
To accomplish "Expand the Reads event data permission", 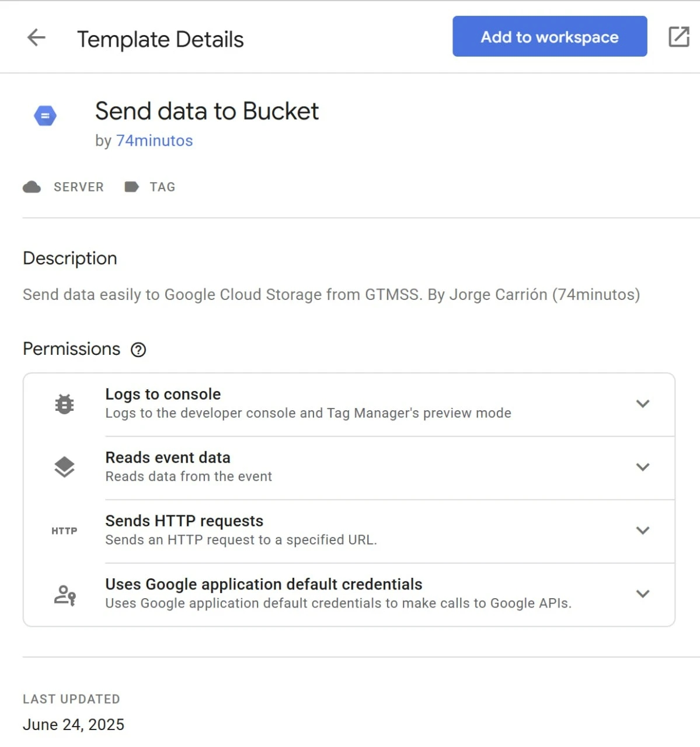I will (643, 467).
